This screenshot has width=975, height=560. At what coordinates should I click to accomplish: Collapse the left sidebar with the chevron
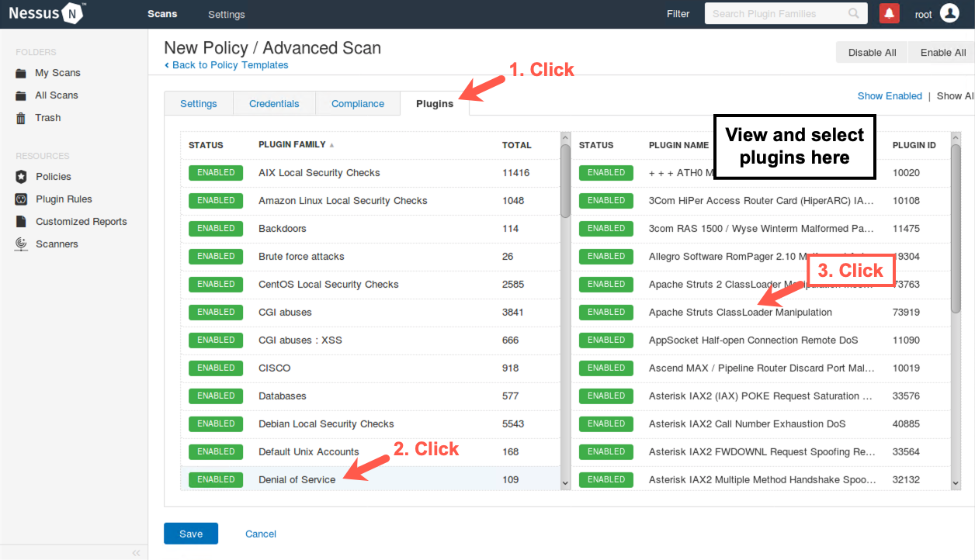136,552
